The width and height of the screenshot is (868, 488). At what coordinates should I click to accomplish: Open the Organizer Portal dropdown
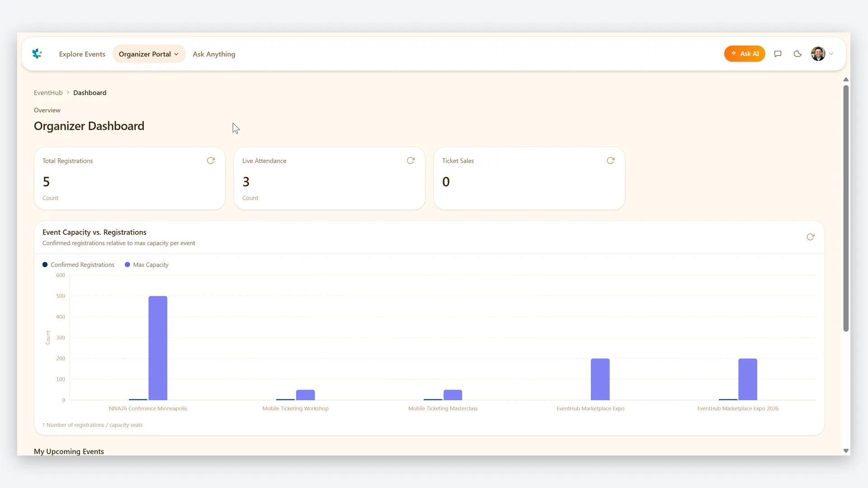point(149,54)
